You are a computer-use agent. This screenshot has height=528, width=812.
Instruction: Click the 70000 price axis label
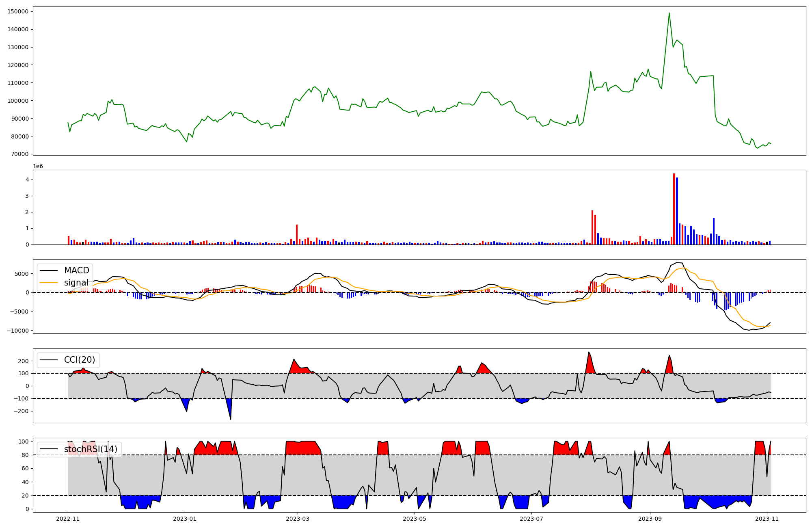[x=19, y=154]
